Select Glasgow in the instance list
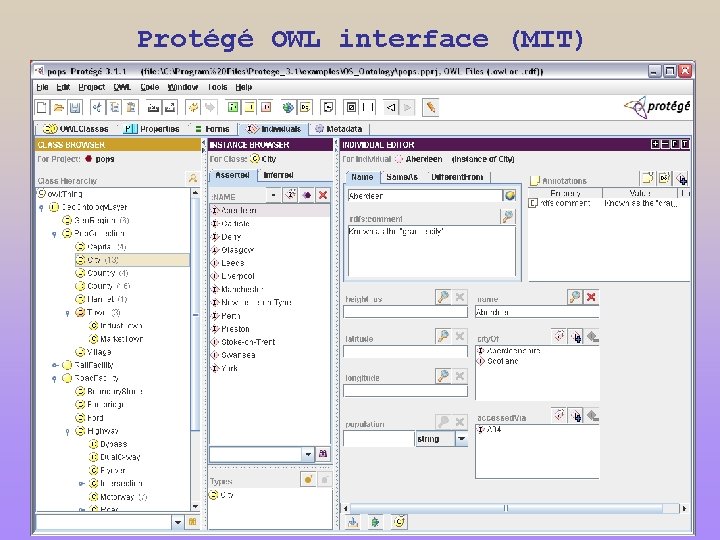 pos(237,250)
